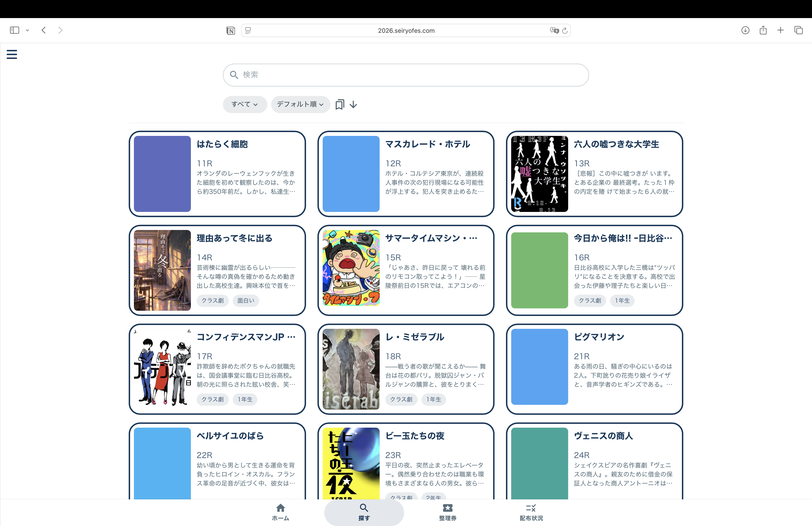Click クラス劇 tag on 18R card
This screenshot has height=526, width=812.
point(401,399)
